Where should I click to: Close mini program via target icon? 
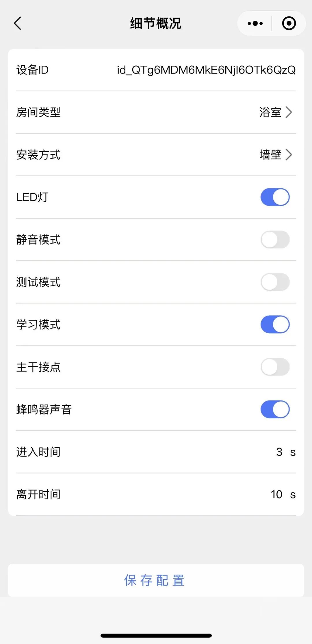[289, 23]
